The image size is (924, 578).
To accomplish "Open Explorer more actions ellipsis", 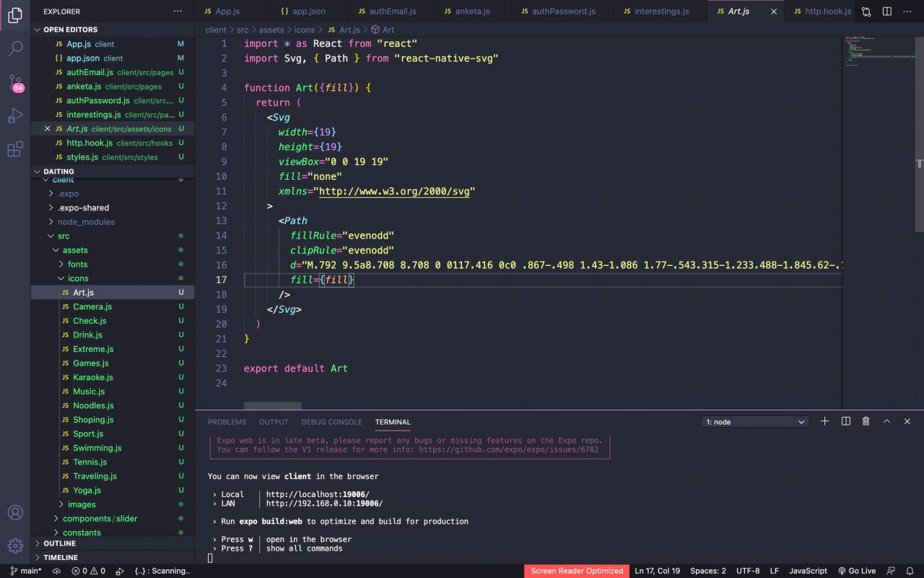I will (x=178, y=12).
